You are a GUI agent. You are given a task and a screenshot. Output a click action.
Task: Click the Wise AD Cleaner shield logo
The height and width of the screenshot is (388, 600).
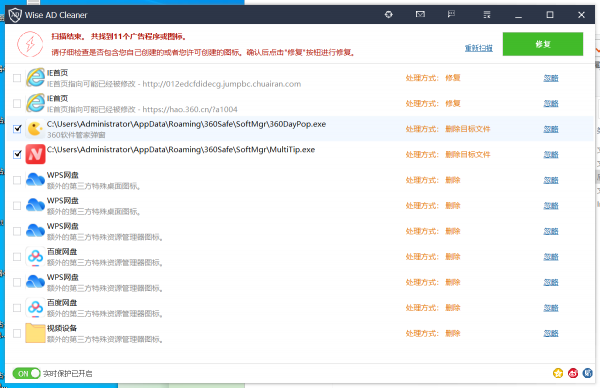[x=15, y=15]
